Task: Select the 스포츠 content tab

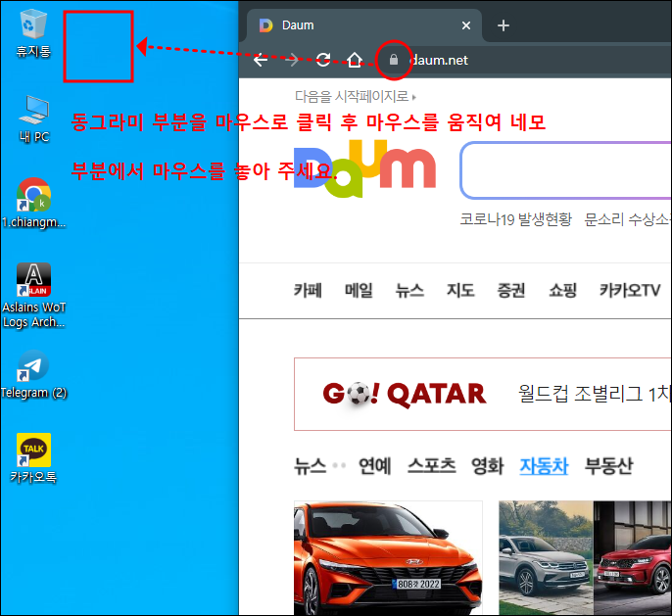Action: coord(432,465)
